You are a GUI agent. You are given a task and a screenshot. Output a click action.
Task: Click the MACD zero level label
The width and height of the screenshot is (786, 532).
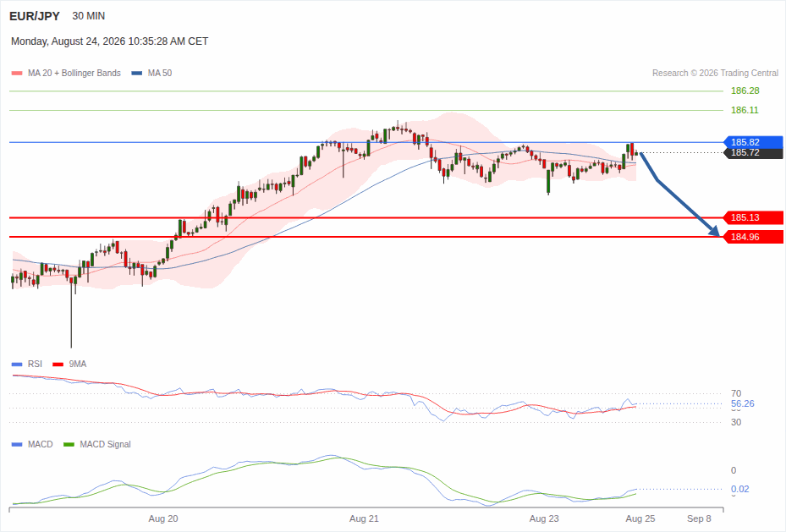coord(734,471)
